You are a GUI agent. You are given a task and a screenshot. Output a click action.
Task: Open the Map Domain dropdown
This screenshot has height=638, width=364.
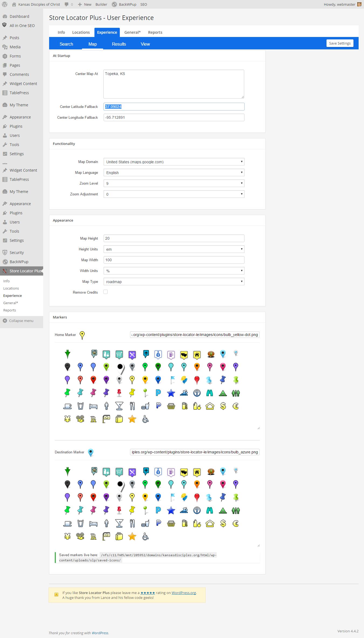pos(174,162)
